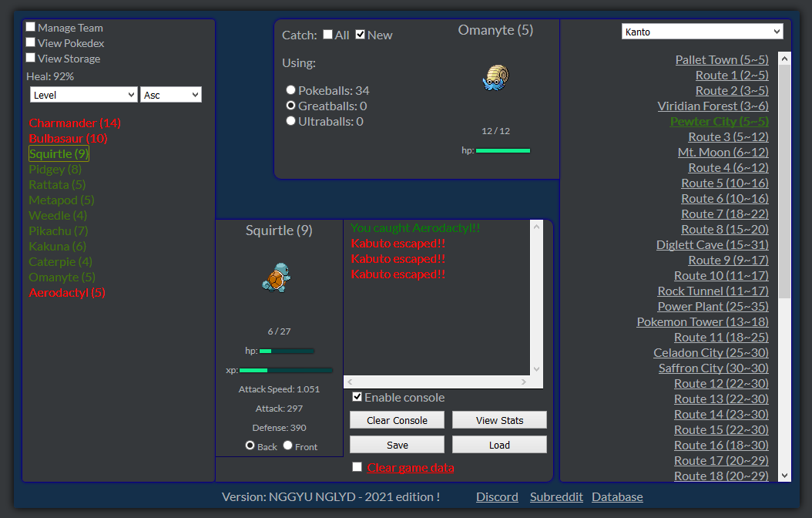The width and height of the screenshot is (812, 518).
Task: Open the Level sort dropdown
Action: (84, 95)
